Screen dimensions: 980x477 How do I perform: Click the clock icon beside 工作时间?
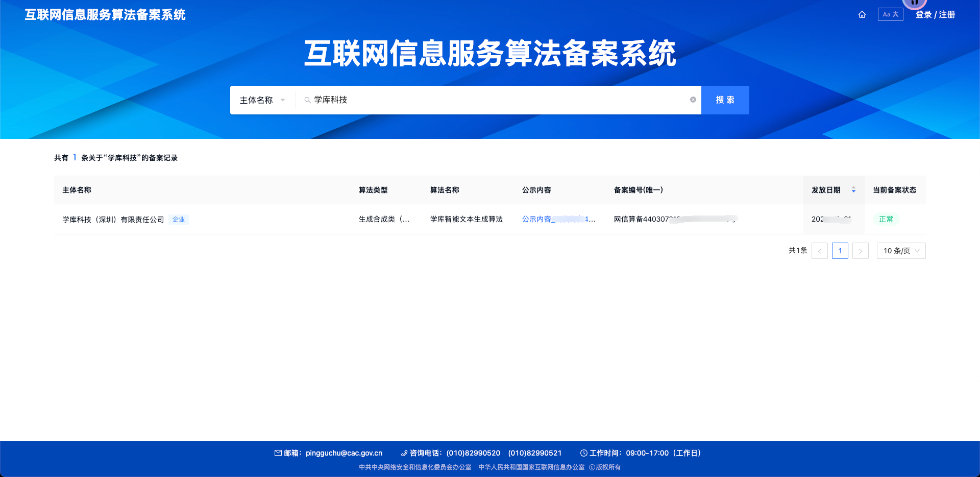[x=584, y=453]
